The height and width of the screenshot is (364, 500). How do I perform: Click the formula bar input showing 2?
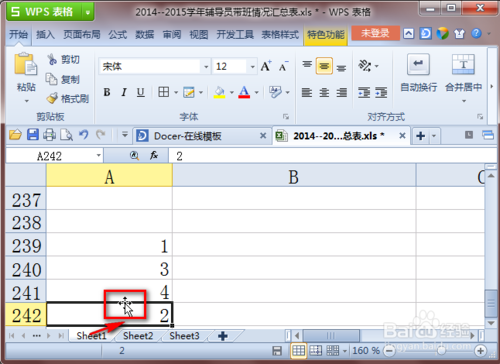tap(332, 156)
